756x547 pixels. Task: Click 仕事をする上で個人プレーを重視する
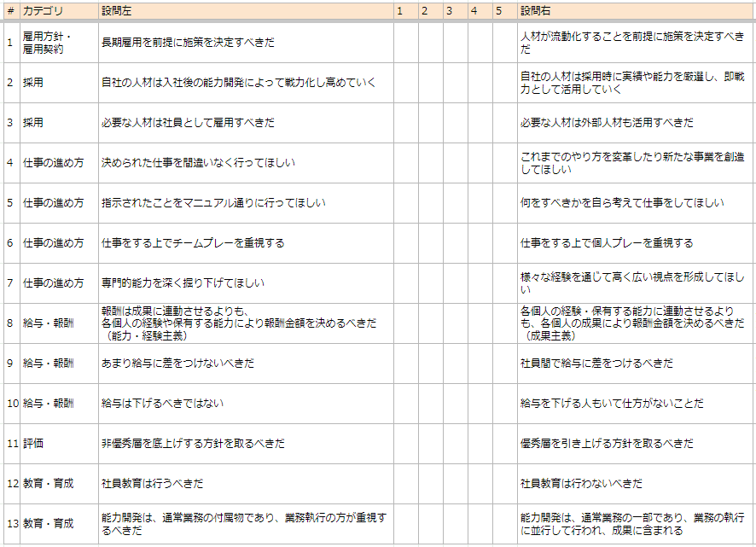(x=637, y=242)
